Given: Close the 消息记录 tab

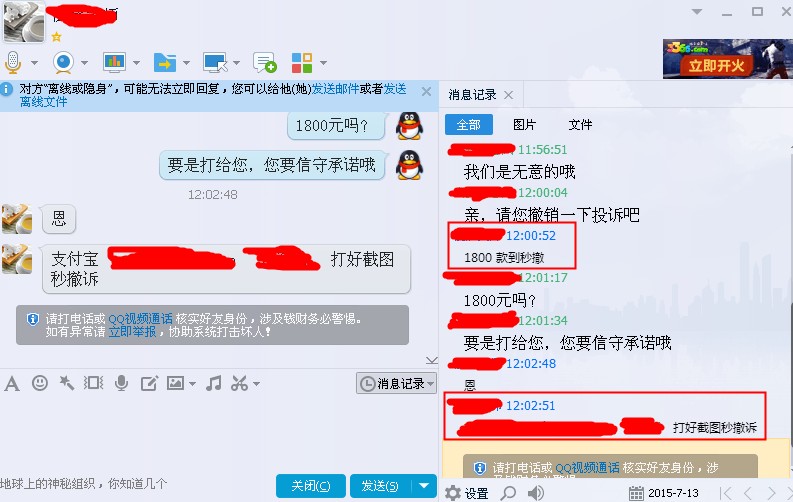Looking at the screenshot, I should point(509,95).
